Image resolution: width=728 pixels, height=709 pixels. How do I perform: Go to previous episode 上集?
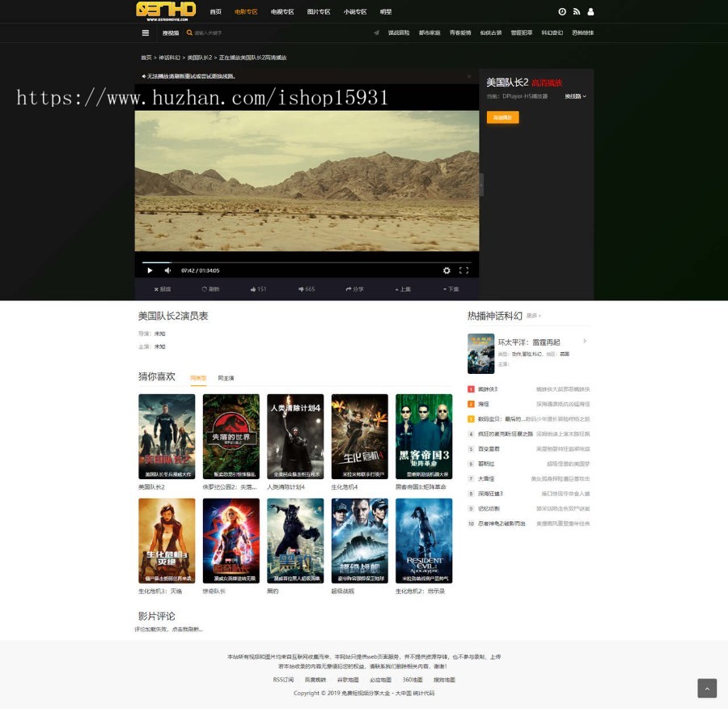click(403, 289)
